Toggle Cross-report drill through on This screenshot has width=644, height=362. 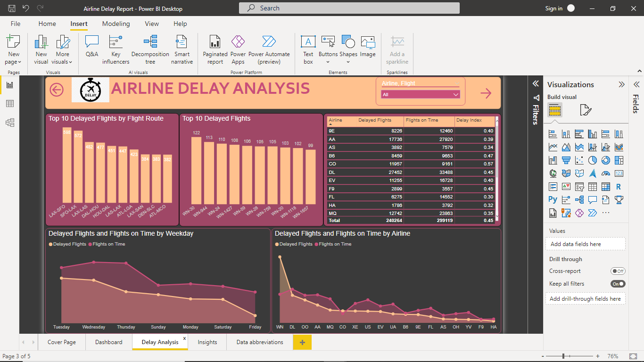[618, 271]
